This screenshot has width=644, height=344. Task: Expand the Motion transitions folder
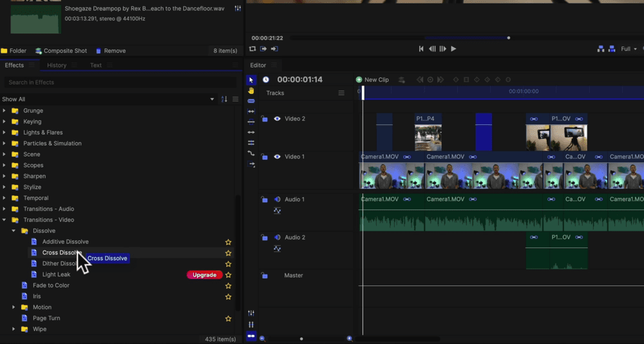[14, 307]
